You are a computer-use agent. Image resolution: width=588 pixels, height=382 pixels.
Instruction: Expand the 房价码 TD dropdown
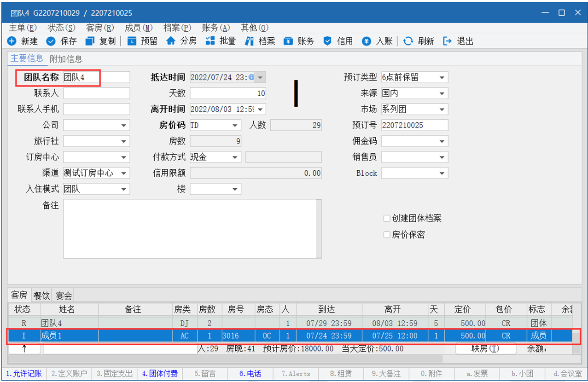click(x=235, y=125)
